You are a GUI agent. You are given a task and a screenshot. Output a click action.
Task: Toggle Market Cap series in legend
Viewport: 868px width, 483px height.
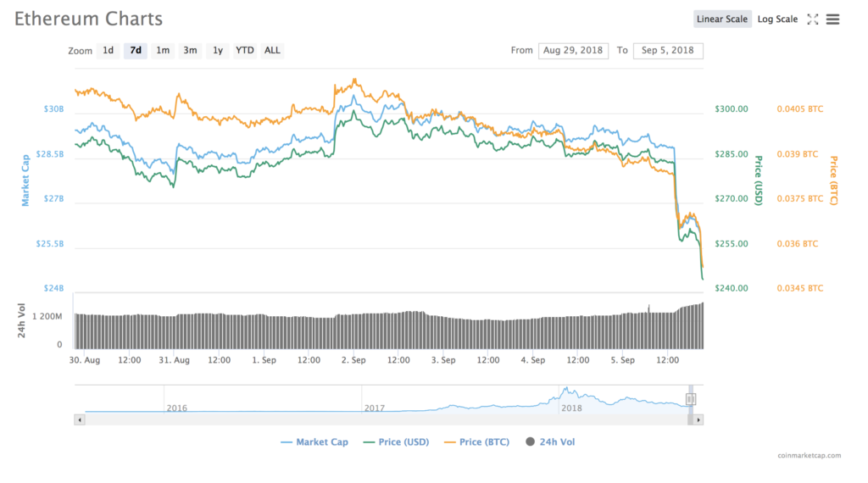(x=314, y=442)
